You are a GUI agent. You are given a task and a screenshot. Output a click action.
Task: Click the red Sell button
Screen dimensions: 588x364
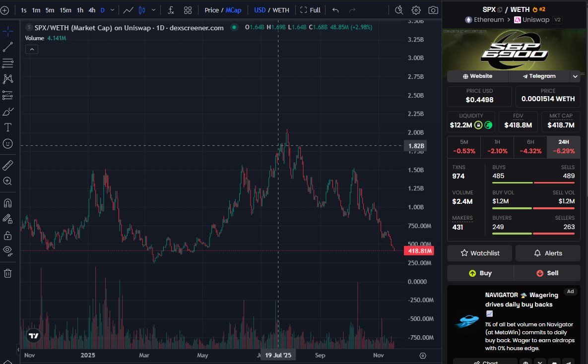(547, 273)
